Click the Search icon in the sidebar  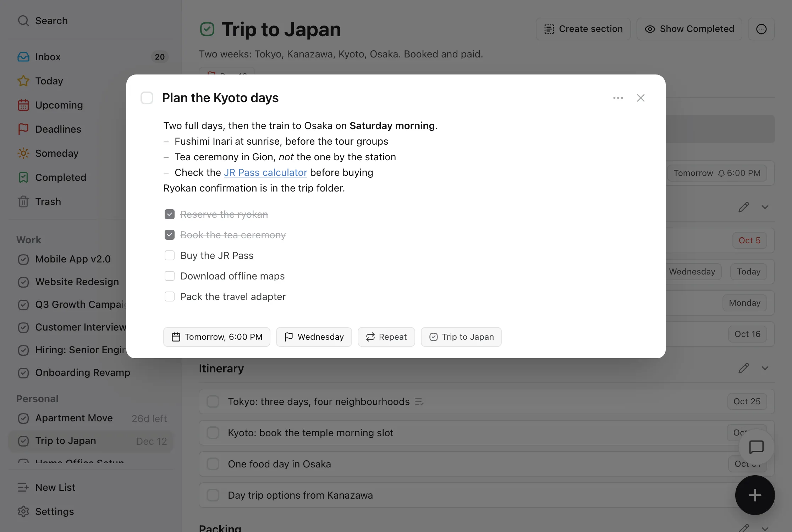(23, 21)
